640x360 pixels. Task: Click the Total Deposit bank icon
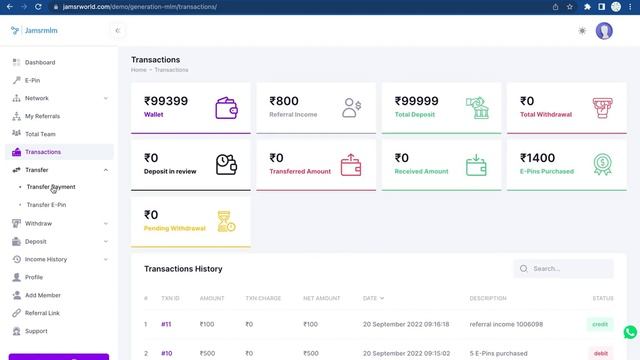click(477, 108)
